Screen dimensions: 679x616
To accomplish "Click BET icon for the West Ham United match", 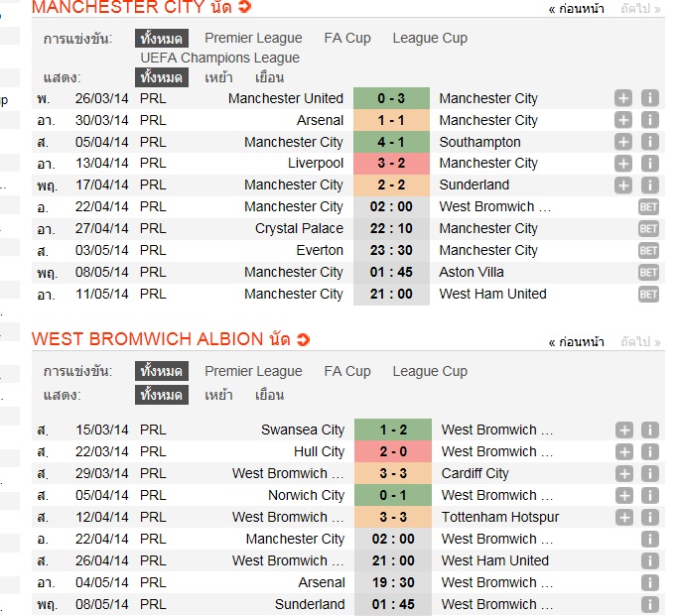I will click(648, 295).
